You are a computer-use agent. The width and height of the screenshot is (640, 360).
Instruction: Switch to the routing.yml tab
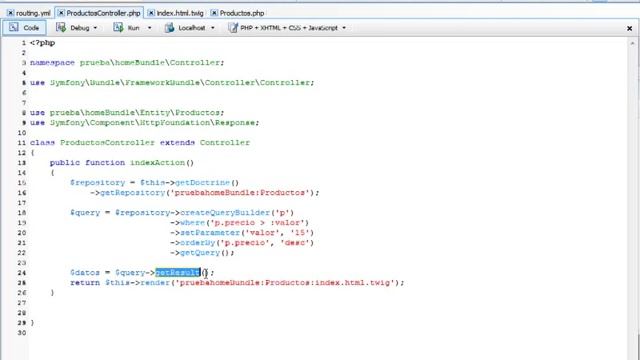33,13
